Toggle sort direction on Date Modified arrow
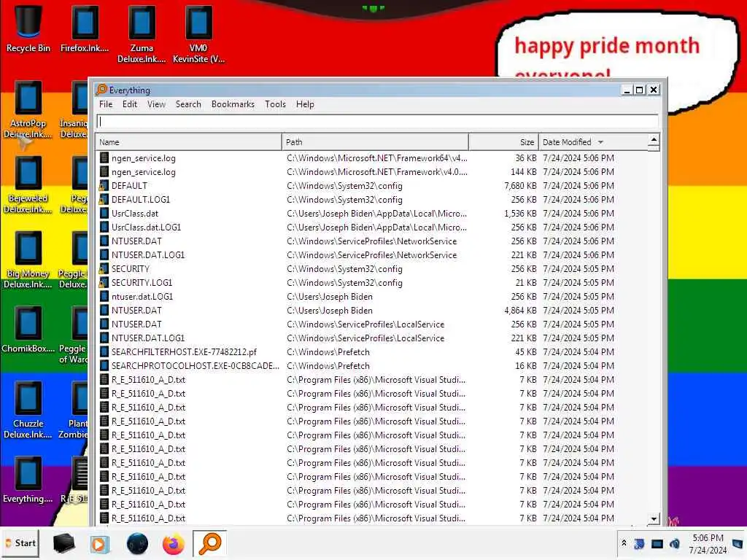The image size is (747, 560). (x=600, y=142)
